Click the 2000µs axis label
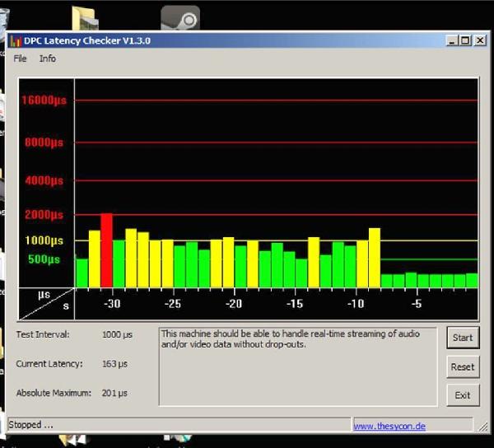 point(44,215)
